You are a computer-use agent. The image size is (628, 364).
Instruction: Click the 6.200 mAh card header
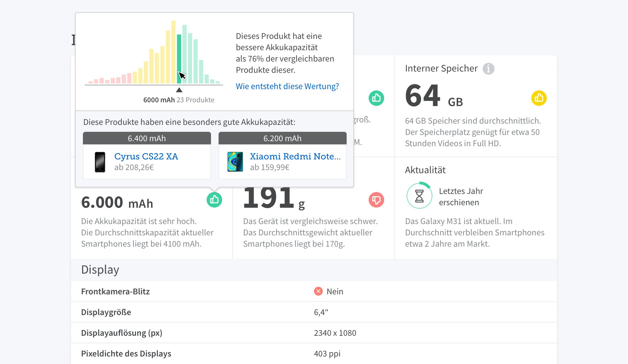[282, 138]
